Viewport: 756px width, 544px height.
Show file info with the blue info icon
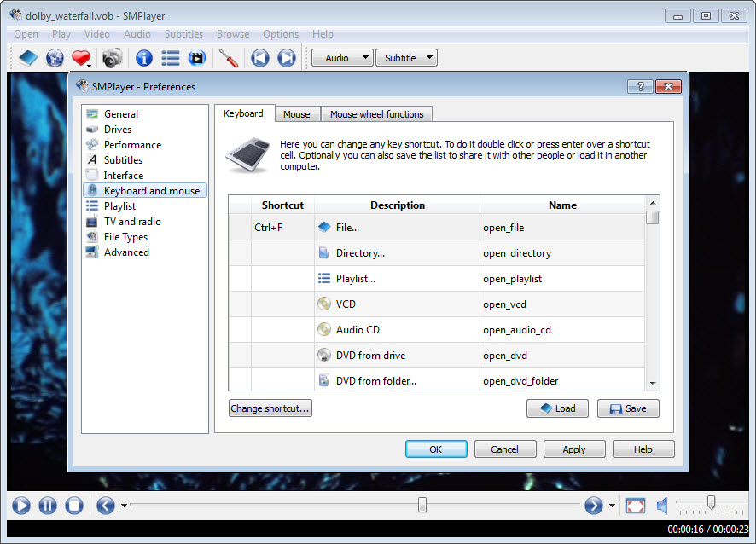pyautogui.click(x=143, y=58)
